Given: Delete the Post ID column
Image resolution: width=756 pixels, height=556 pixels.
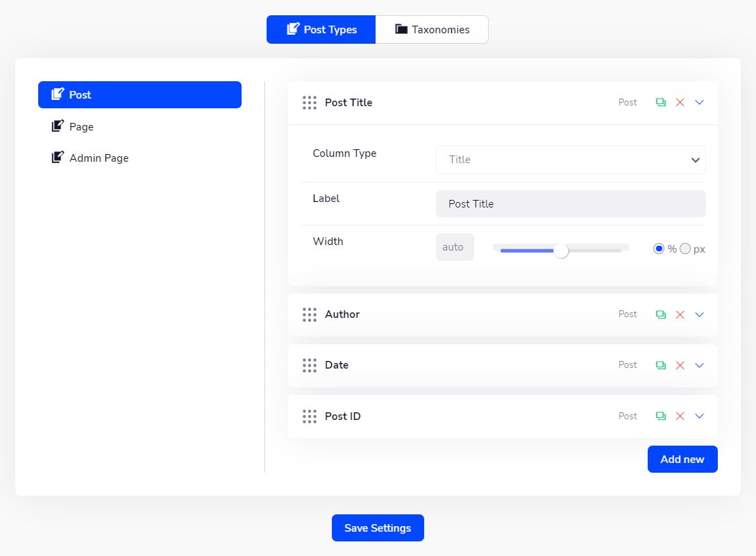Looking at the screenshot, I should click(680, 416).
